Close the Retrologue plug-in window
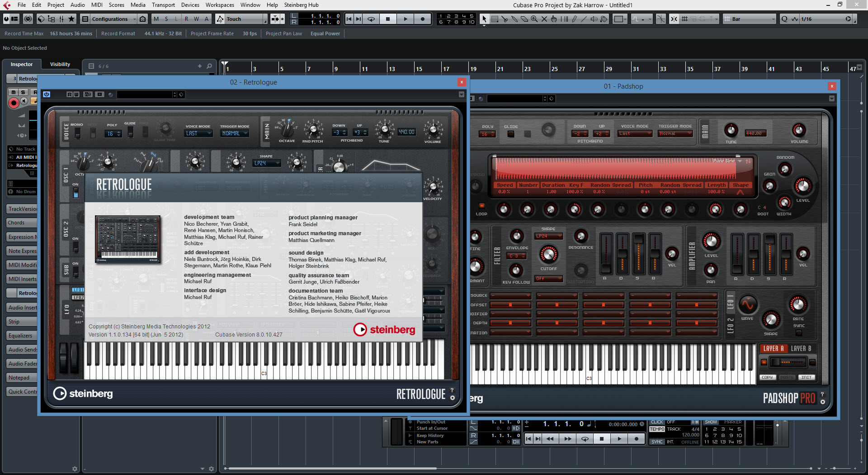The width and height of the screenshot is (868, 475). pyautogui.click(x=462, y=82)
